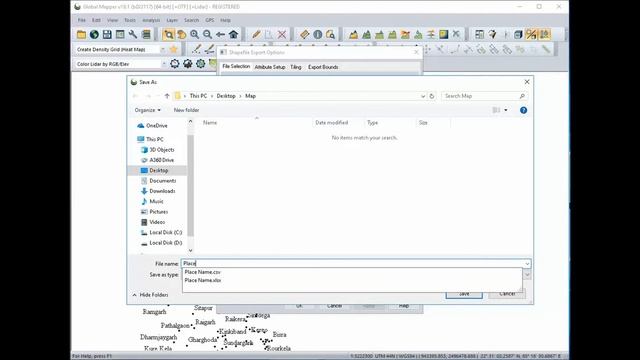Open the Analysis menu
This screenshot has height=360, width=640.
pos(151,20)
